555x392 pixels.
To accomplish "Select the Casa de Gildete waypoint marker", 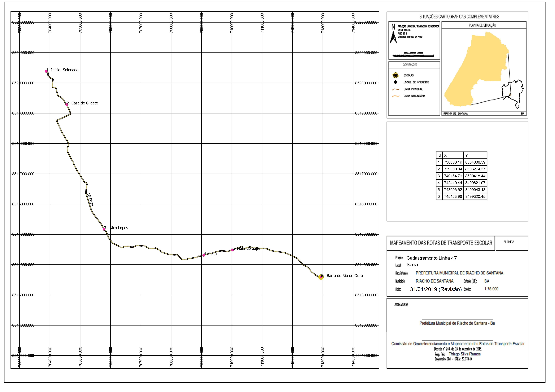I will pos(67,105).
